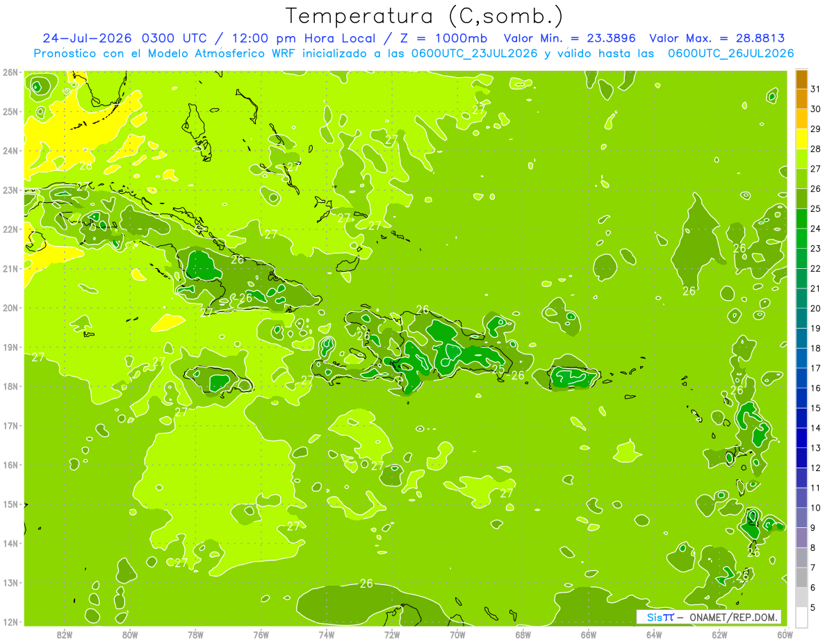This screenshot has width=834, height=644.
Task: Pick the green color bar segment between 24 and 25
Action: [801, 219]
